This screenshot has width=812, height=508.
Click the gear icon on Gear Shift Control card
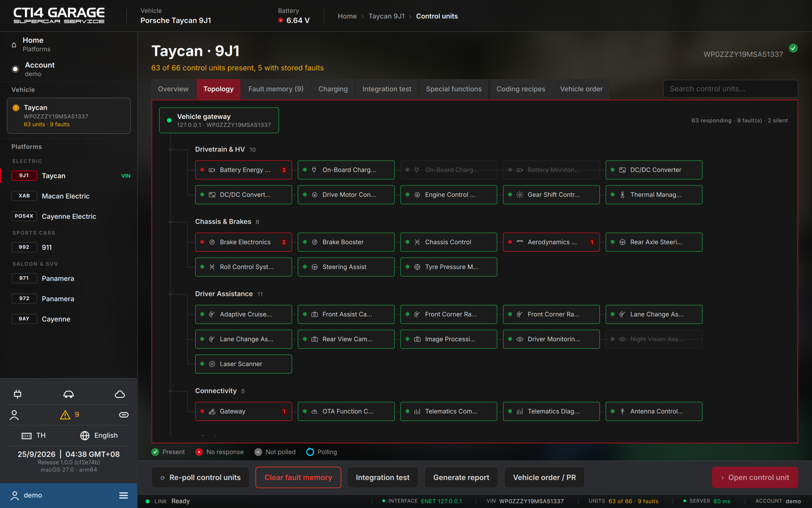(x=520, y=195)
